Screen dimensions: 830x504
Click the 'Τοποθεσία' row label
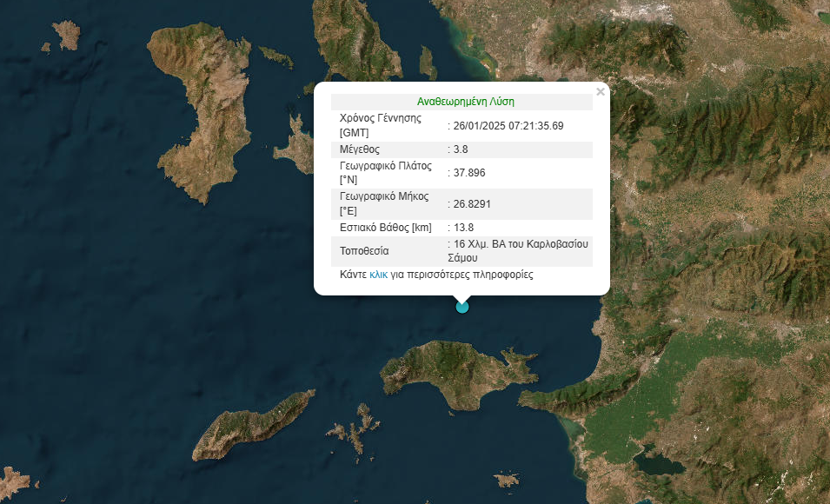coord(364,251)
